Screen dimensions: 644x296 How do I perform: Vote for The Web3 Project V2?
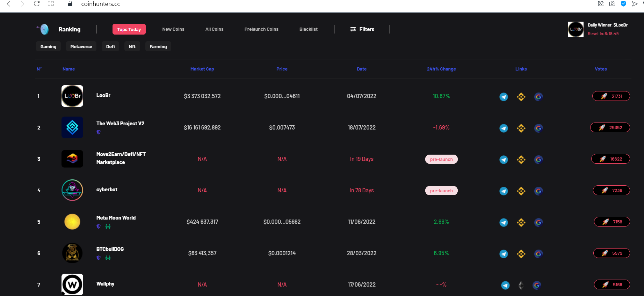pyautogui.click(x=610, y=127)
